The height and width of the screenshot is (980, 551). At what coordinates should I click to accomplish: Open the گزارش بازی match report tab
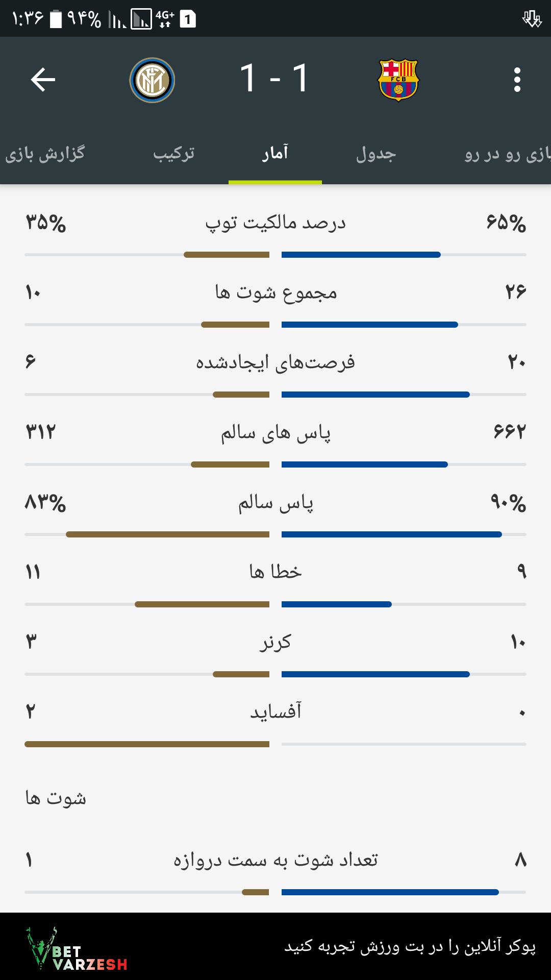(x=45, y=154)
